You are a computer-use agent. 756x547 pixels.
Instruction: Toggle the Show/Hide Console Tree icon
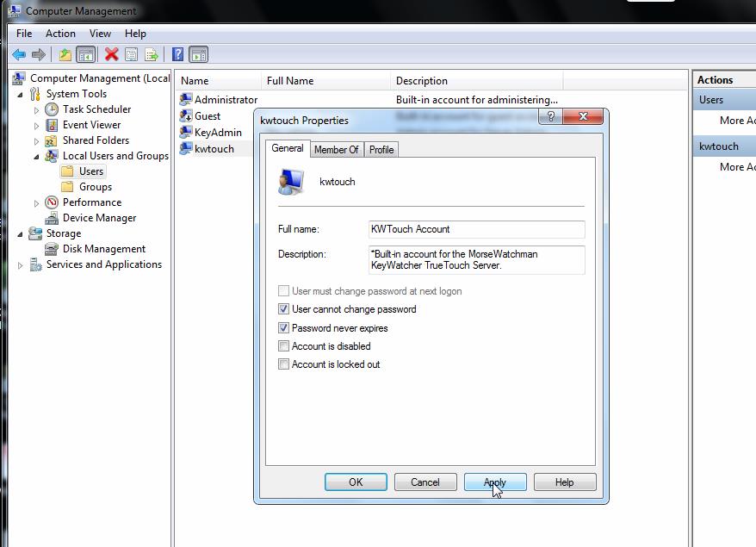pyautogui.click(x=86, y=54)
